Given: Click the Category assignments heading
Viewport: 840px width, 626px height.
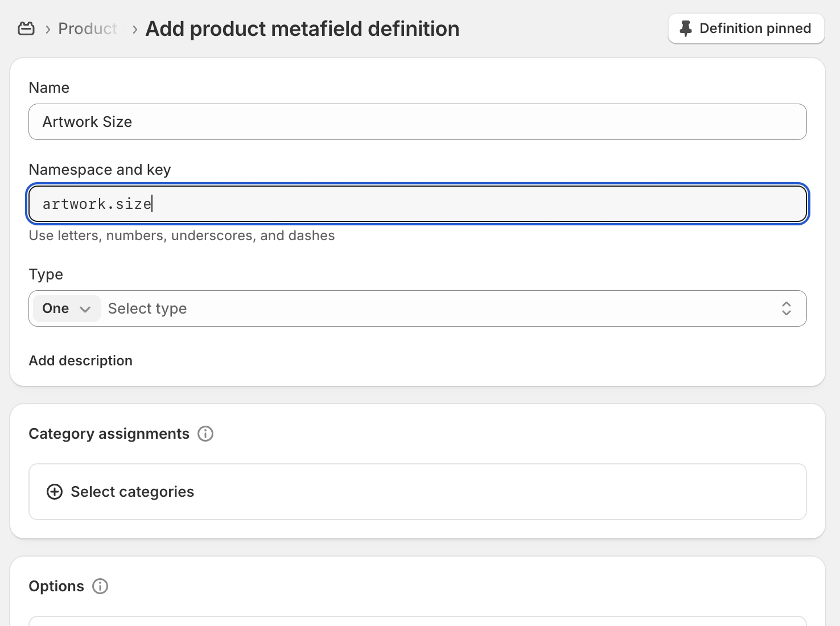Looking at the screenshot, I should (x=109, y=434).
